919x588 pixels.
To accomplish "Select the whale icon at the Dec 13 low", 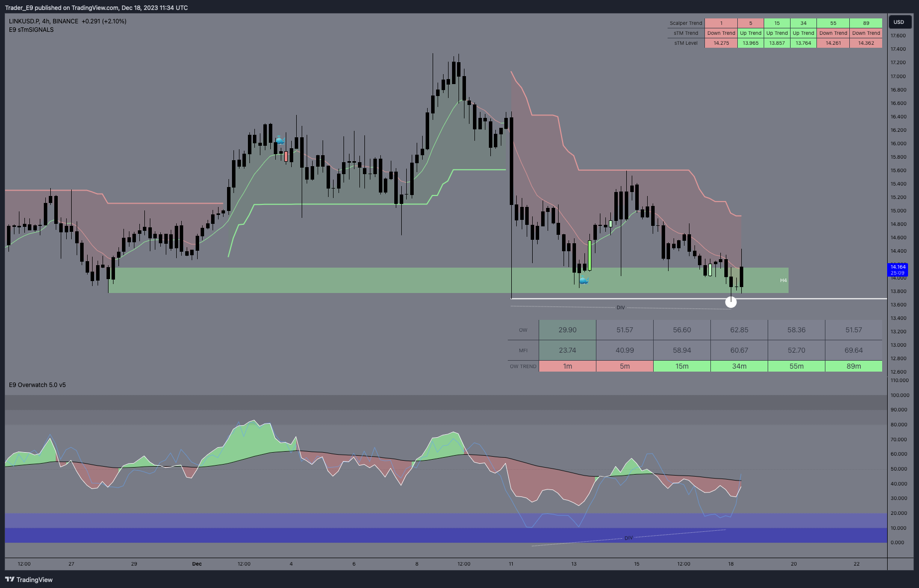I will click(584, 281).
